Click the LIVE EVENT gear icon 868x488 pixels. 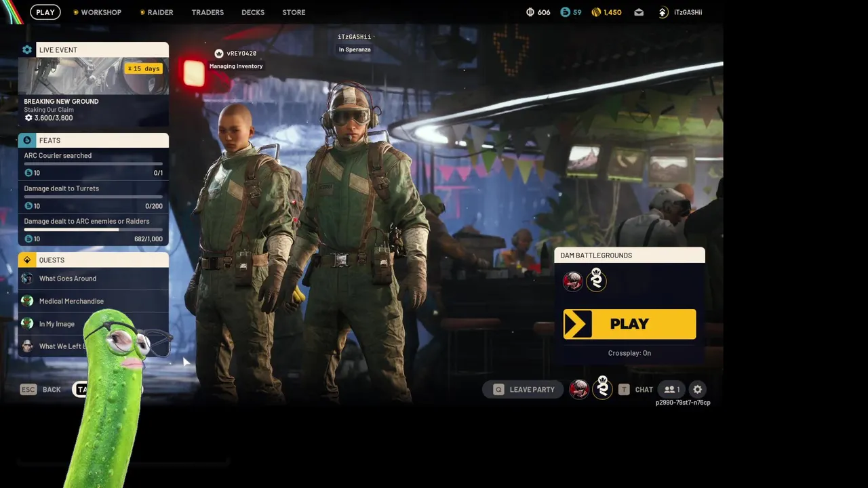pos(27,49)
